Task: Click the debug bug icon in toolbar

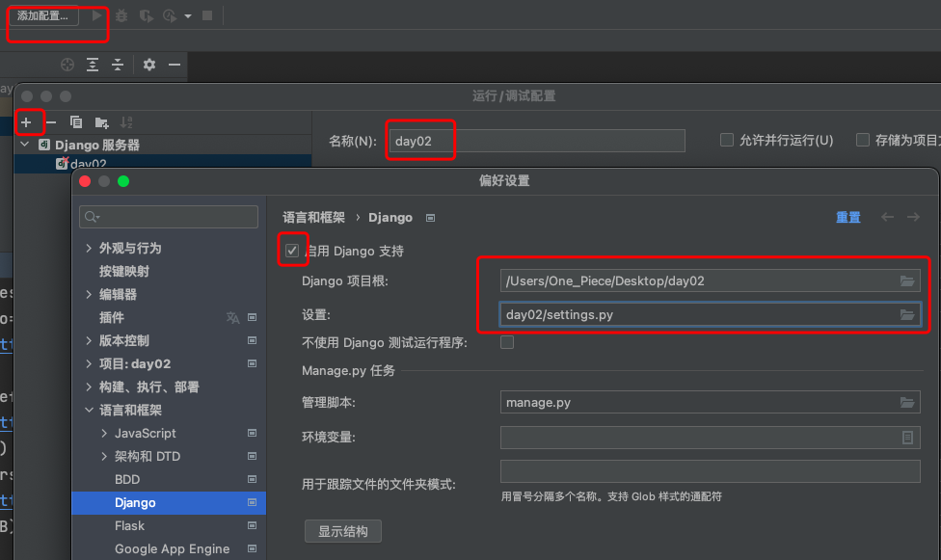Action: click(x=121, y=15)
